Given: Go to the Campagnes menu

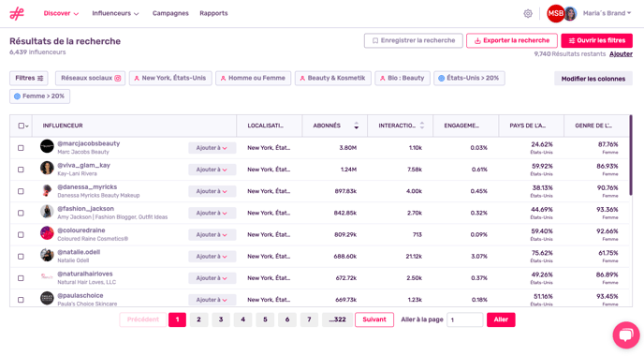Looking at the screenshot, I should point(170,13).
